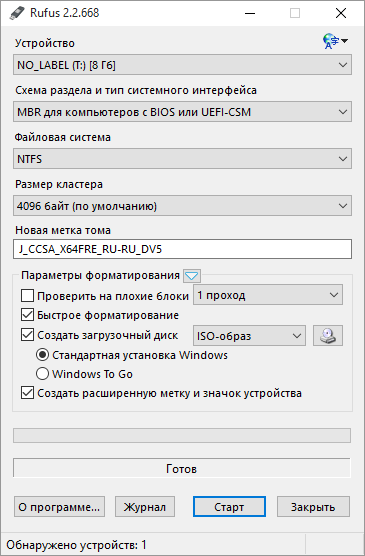Select the Windows To Go option
This screenshot has width=365, height=556.
(x=42, y=374)
